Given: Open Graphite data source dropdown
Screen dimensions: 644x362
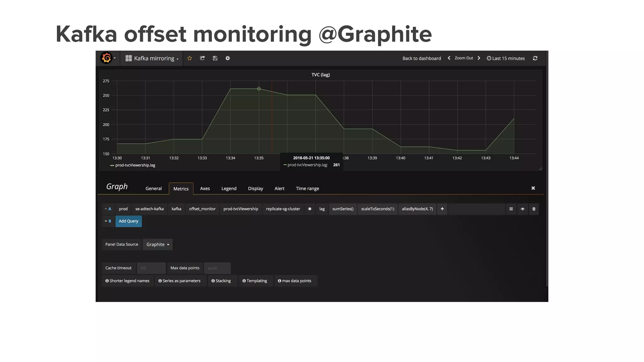Looking at the screenshot, I should [x=158, y=244].
